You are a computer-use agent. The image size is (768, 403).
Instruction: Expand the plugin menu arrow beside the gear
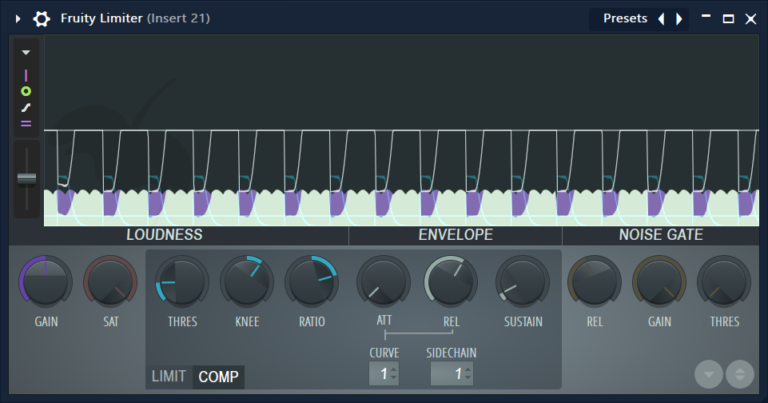18,19
